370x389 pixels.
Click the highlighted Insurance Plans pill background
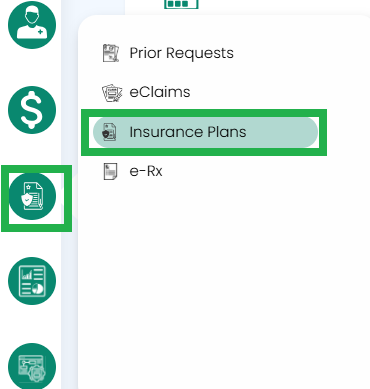click(205, 132)
